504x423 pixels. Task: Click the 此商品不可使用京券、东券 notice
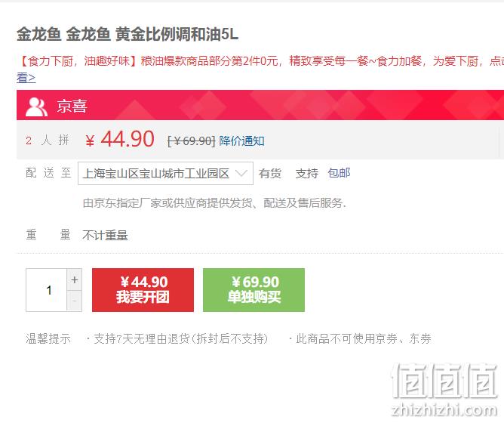pyautogui.click(x=360, y=338)
